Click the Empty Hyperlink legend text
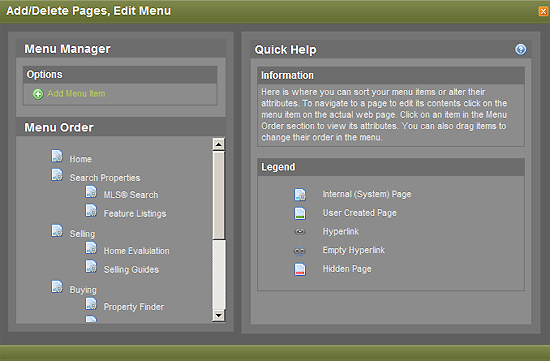550x361 pixels. 354,250
